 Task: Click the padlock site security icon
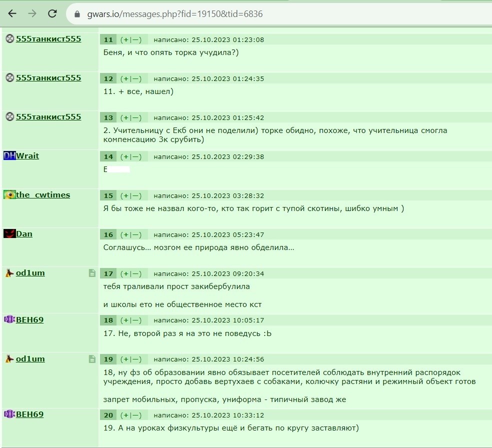click(x=77, y=14)
